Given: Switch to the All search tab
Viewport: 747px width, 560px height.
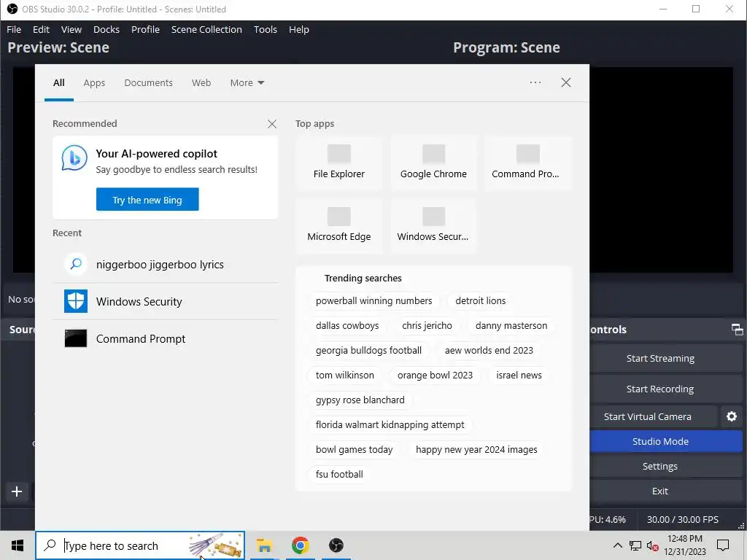Looking at the screenshot, I should (x=59, y=83).
